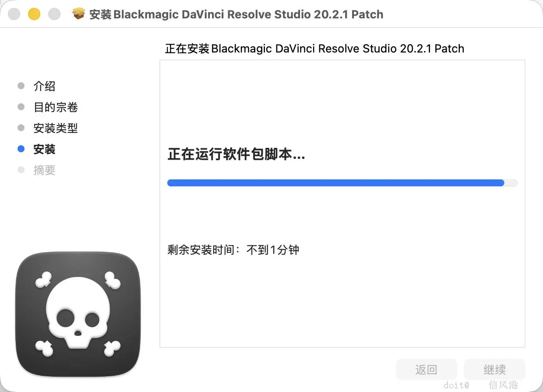Click the yellow minimize window button

34,14
